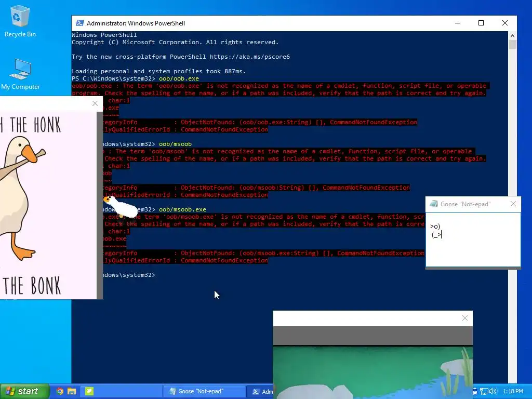Switch to the Admin PowerShell taskbar button
Screen dimensions: 532x399
[261, 392]
